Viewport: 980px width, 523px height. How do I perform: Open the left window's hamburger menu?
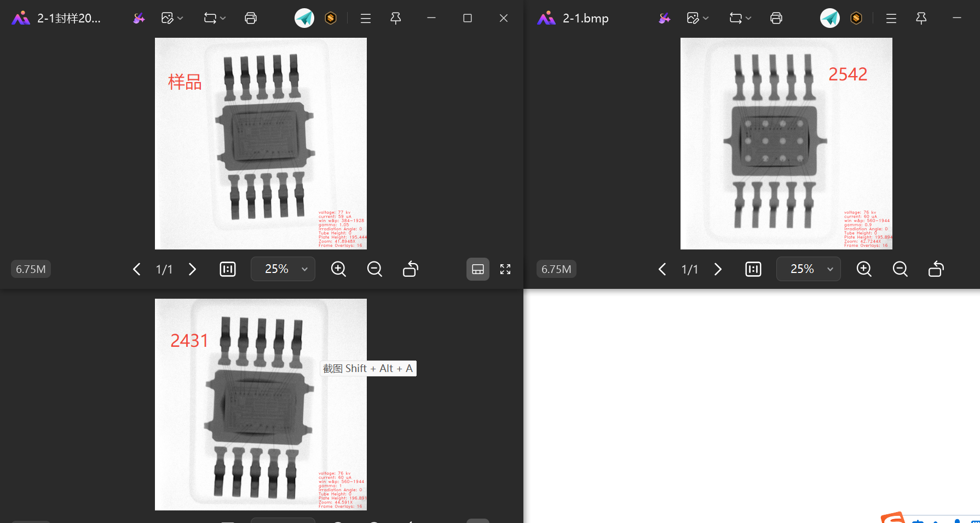tap(365, 18)
